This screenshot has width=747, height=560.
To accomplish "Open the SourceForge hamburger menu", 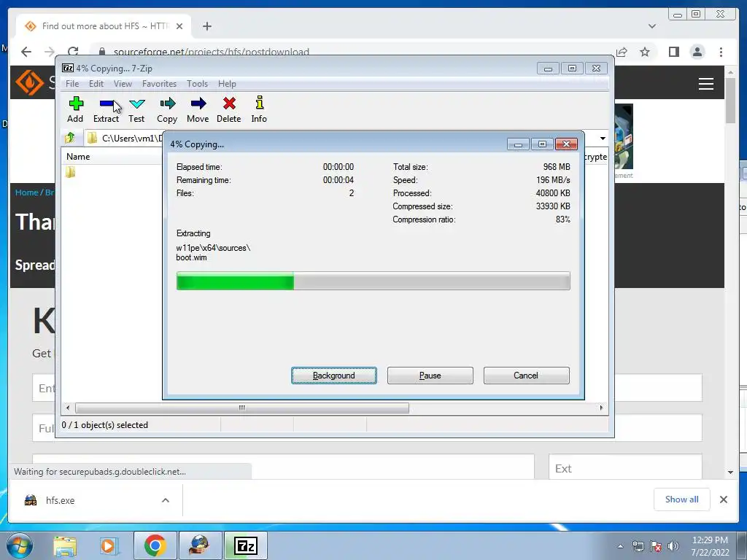I will [x=705, y=84].
